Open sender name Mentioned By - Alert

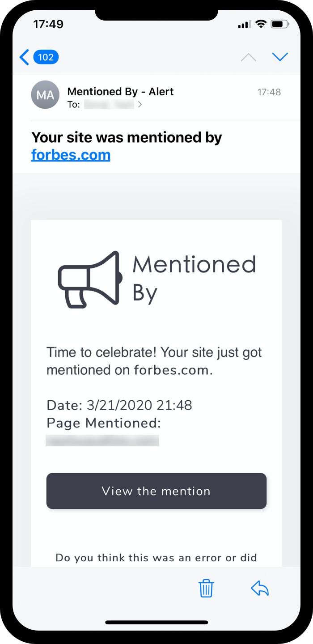[120, 92]
